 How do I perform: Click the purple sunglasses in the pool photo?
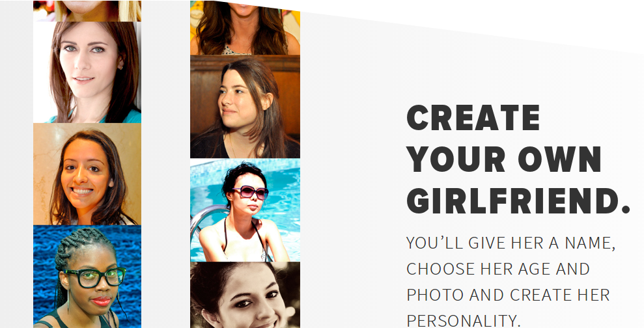(250, 192)
